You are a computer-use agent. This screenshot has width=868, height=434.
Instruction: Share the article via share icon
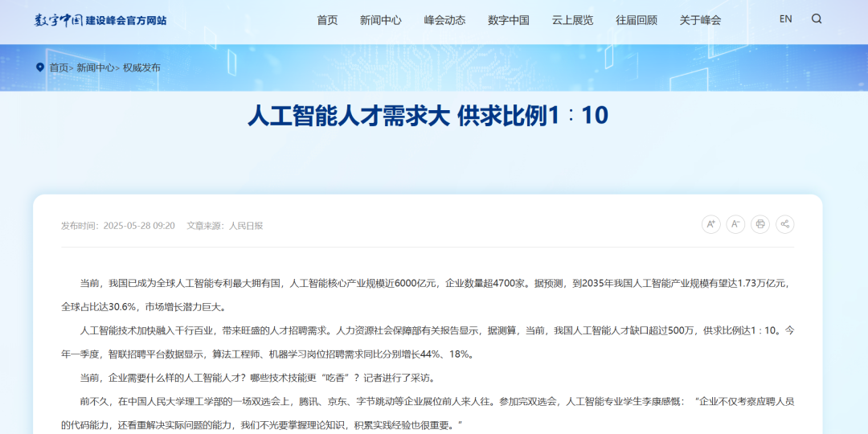pos(784,224)
